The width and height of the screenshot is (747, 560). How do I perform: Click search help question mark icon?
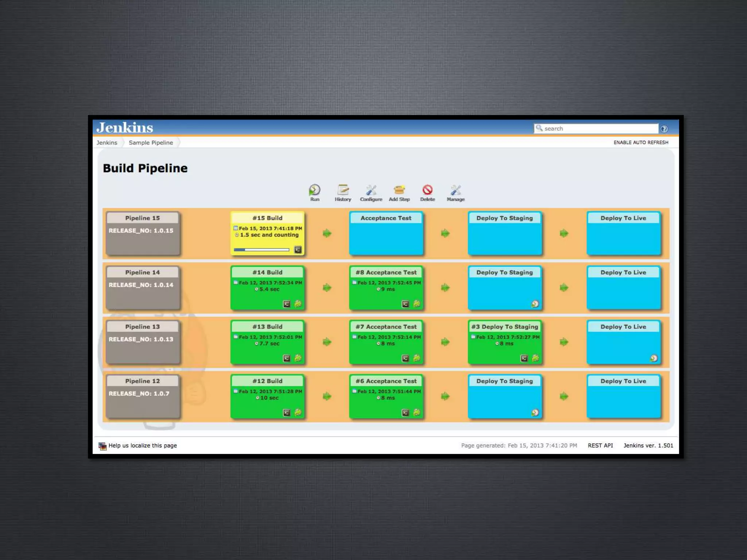point(664,129)
